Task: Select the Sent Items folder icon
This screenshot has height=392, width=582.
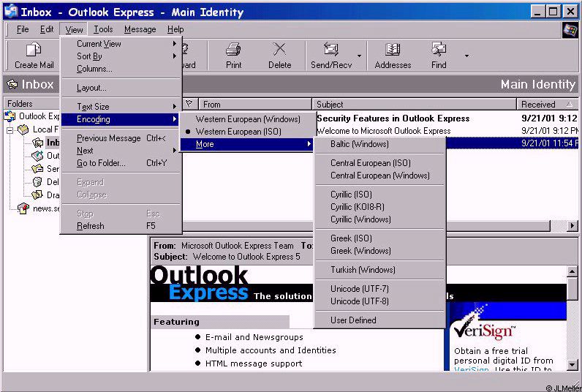Action: tap(37, 168)
